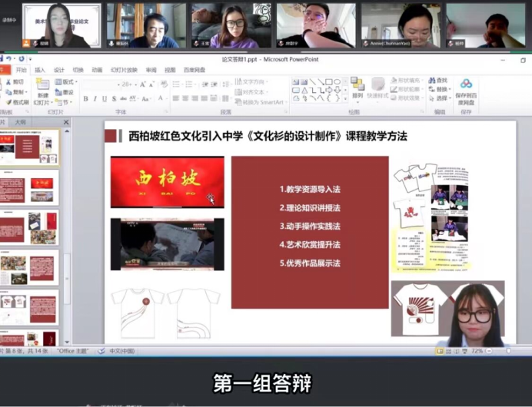
Task: Toggle bold formatting
Action: click(x=85, y=98)
